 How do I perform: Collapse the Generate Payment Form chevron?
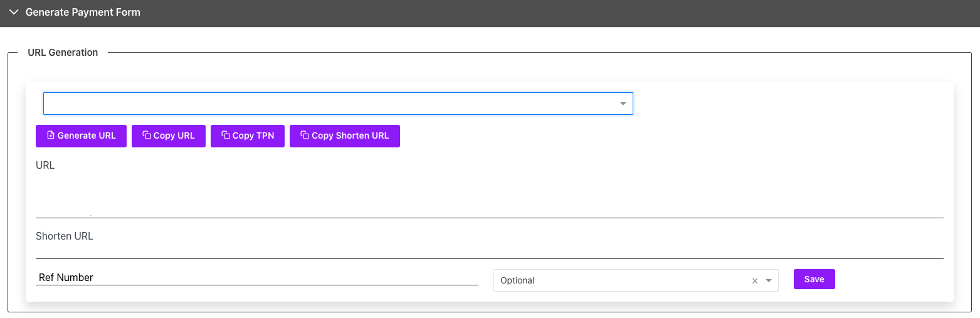click(14, 13)
